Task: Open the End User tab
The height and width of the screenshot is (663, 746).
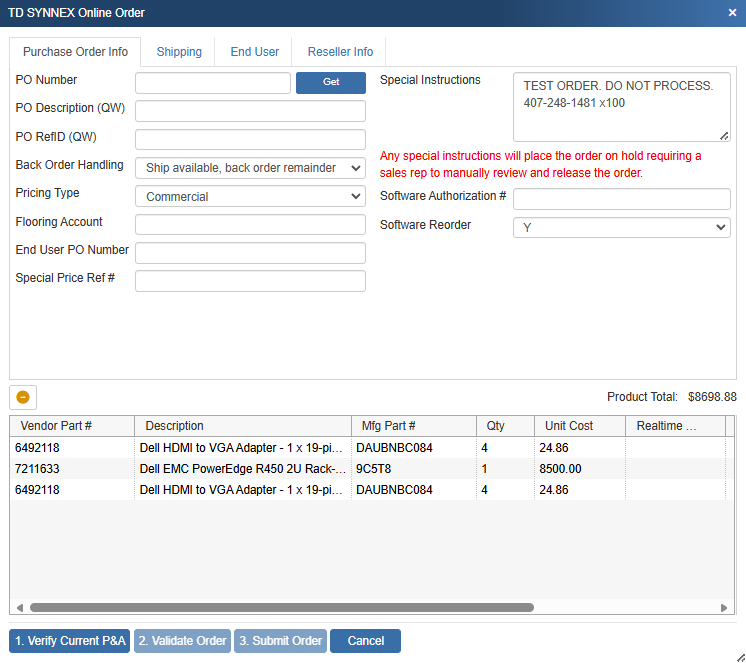Action: 255,52
